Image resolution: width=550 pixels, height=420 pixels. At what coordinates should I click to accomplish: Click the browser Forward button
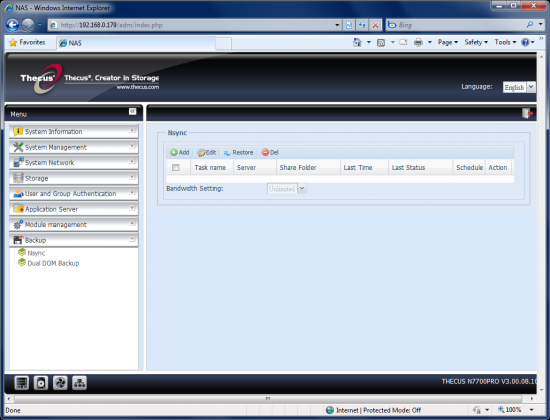tap(28, 25)
